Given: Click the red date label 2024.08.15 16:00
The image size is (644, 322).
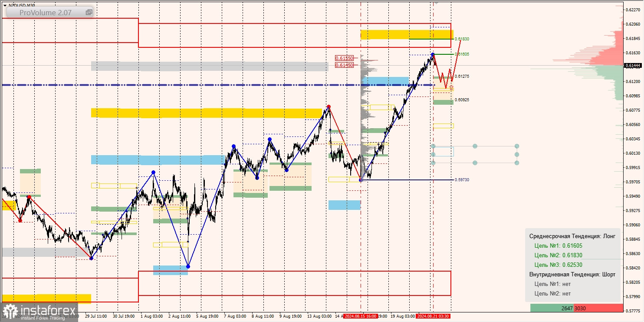Looking at the screenshot, I should (x=360, y=316).
